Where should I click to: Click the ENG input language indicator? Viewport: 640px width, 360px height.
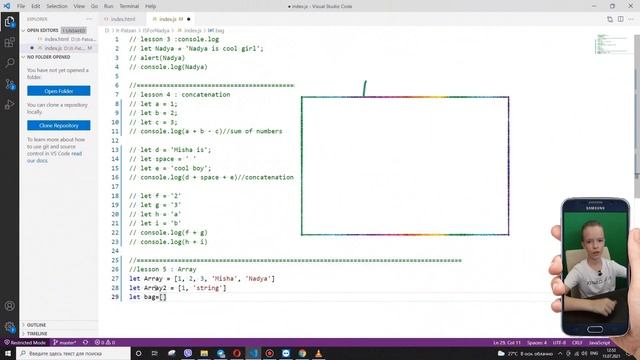(594, 353)
